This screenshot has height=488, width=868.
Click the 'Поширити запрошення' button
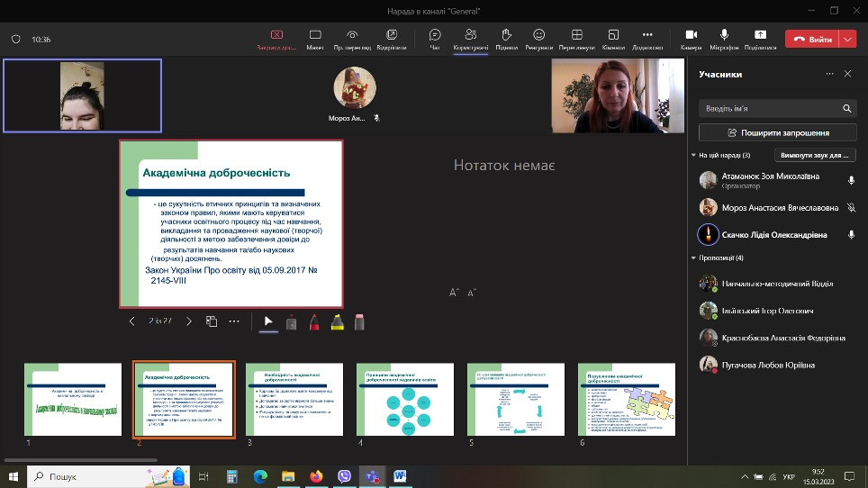[x=777, y=132]
